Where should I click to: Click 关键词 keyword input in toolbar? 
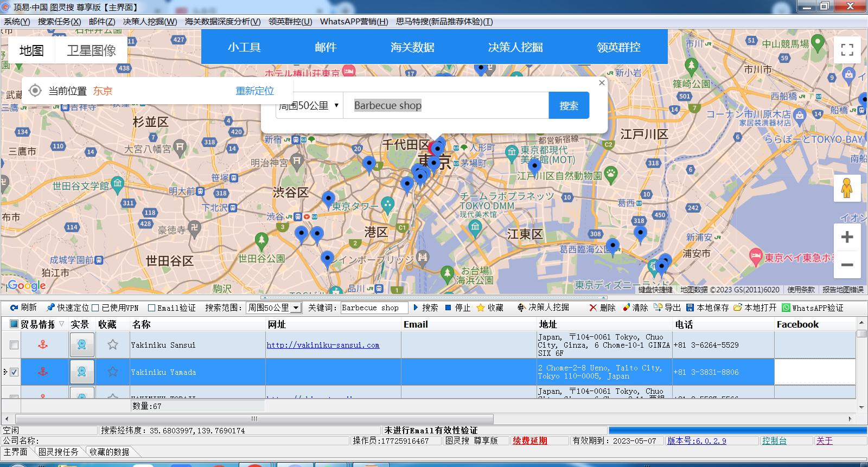coord(374,308)
